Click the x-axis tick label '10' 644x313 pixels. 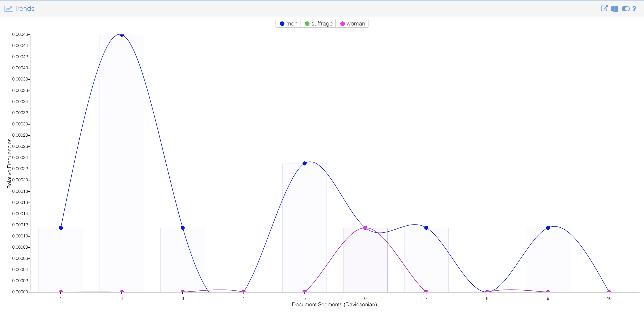click(x=609, y=298)
